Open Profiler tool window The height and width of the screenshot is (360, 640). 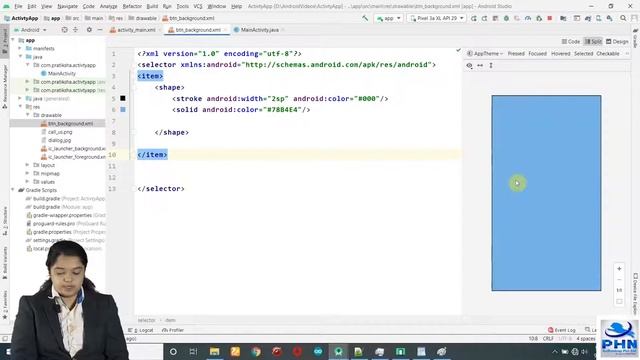(x=173, y=330)
